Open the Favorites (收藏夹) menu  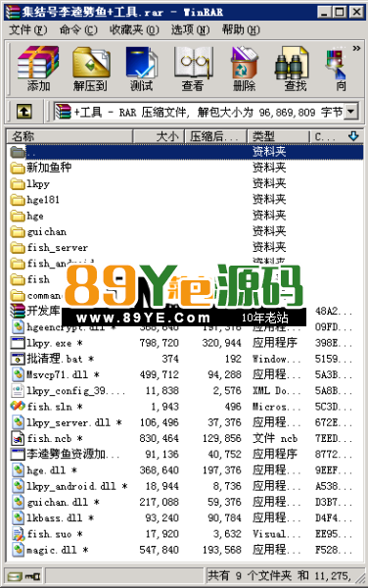[x=134, y=29]
